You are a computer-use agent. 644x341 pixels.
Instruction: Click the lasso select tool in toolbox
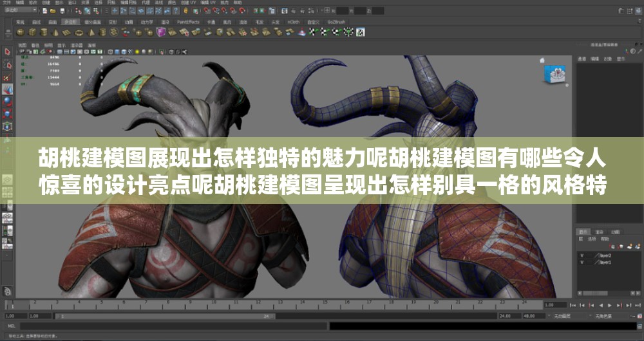click(x=7, y=64)
